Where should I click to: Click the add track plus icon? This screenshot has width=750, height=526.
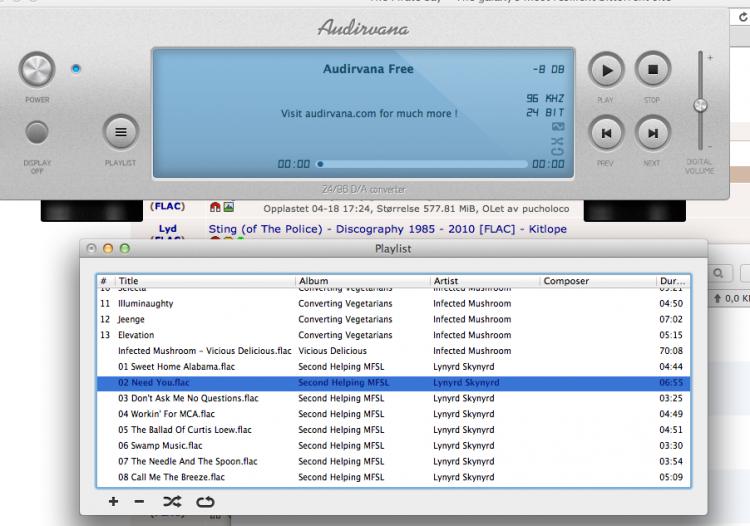[114, 501]
